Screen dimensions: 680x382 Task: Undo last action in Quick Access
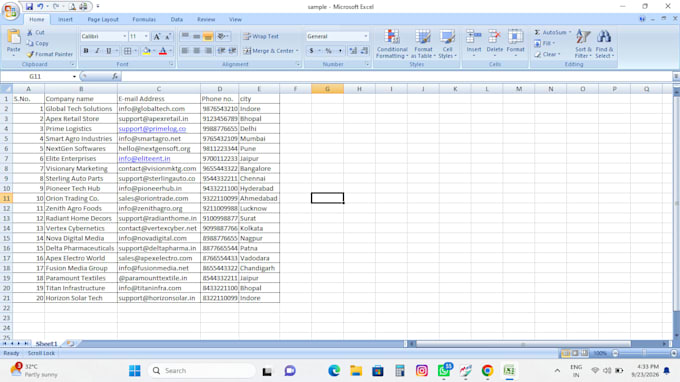tap(40, 7)
